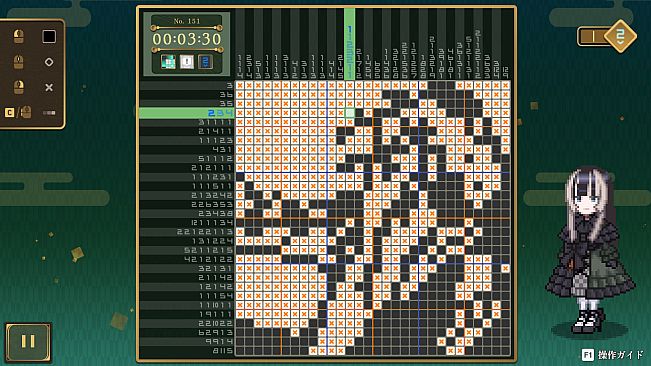651x366 pixels.
Task: Select row clue 431
Action: coord(187,149)
